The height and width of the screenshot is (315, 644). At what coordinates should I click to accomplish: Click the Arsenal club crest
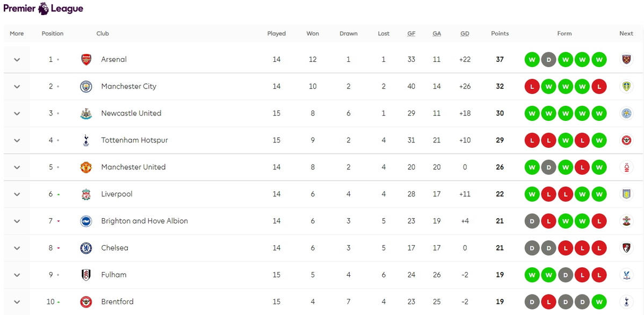click(86, 60)
